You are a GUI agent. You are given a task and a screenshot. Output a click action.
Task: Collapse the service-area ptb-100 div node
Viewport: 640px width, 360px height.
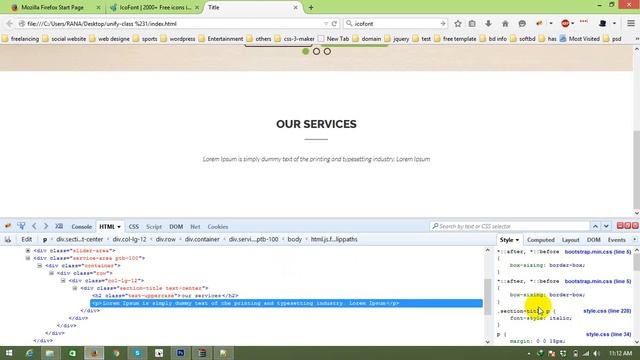point(28,258)
